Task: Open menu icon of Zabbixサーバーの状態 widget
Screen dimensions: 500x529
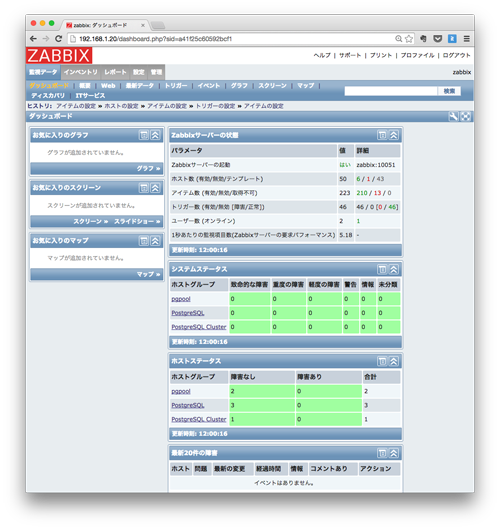Action: click(382, 135)
